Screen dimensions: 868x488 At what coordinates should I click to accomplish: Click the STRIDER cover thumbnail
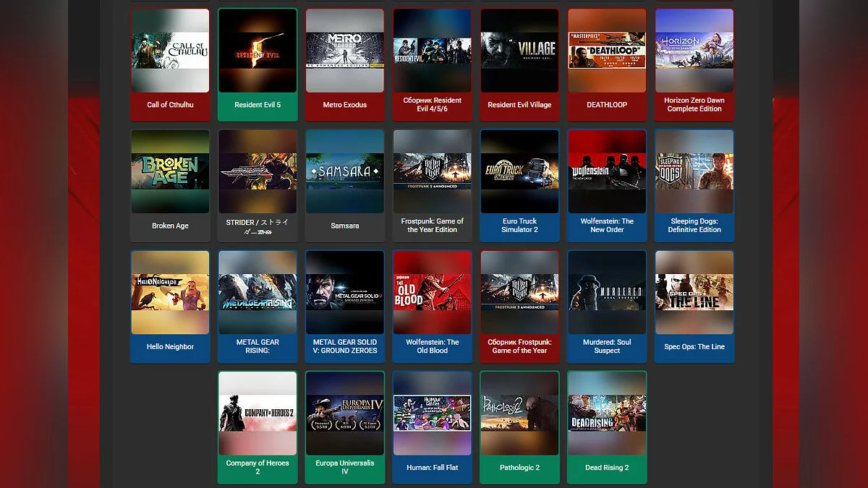click(x=258, y=171)
